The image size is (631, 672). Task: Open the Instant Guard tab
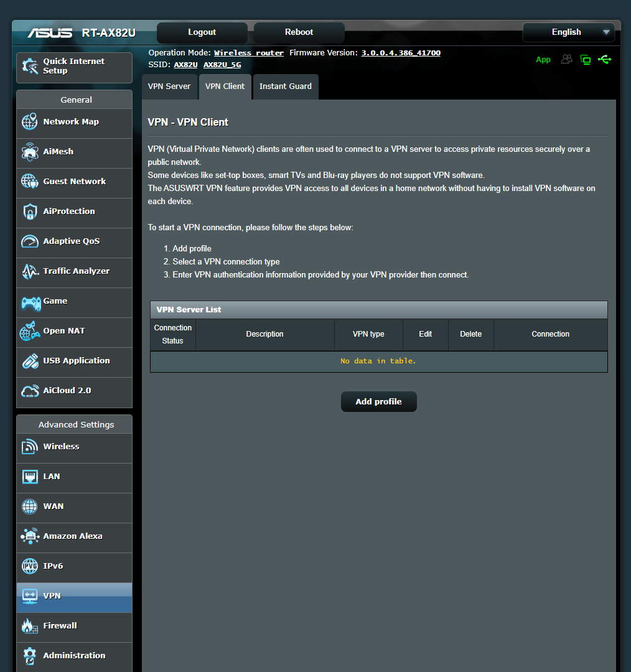pos(286,86)
